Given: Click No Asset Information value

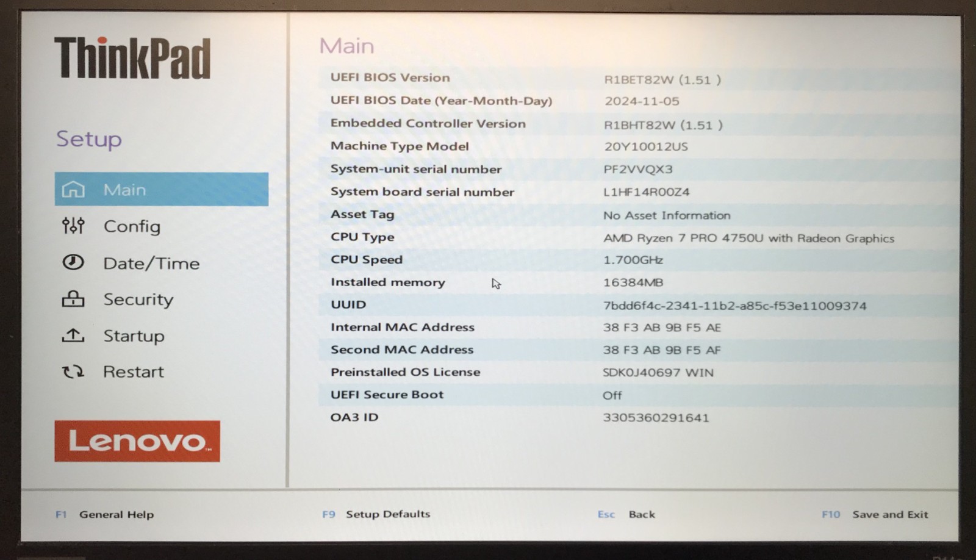Looking at the screenshot, I should coord(667,215).
